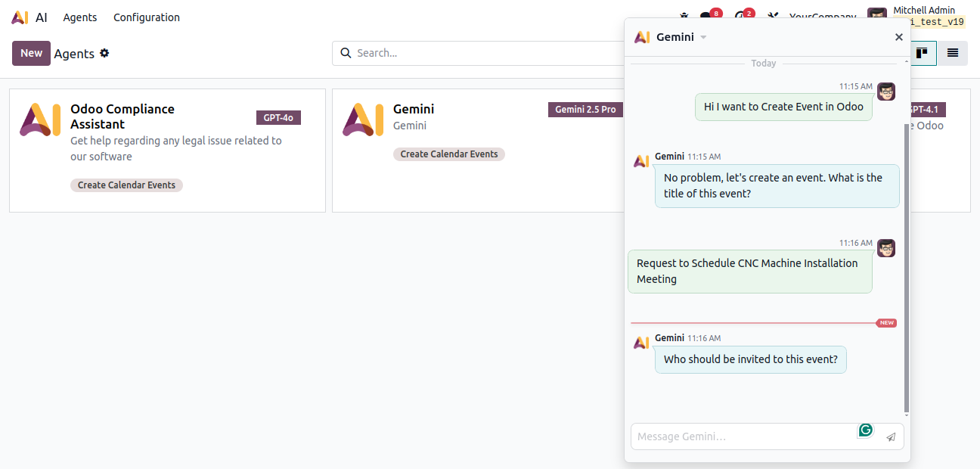Image resolution: width=980 pixels, height=469 pixels.
Task: Click the Search agents field
Action: [x=484, y=53]
